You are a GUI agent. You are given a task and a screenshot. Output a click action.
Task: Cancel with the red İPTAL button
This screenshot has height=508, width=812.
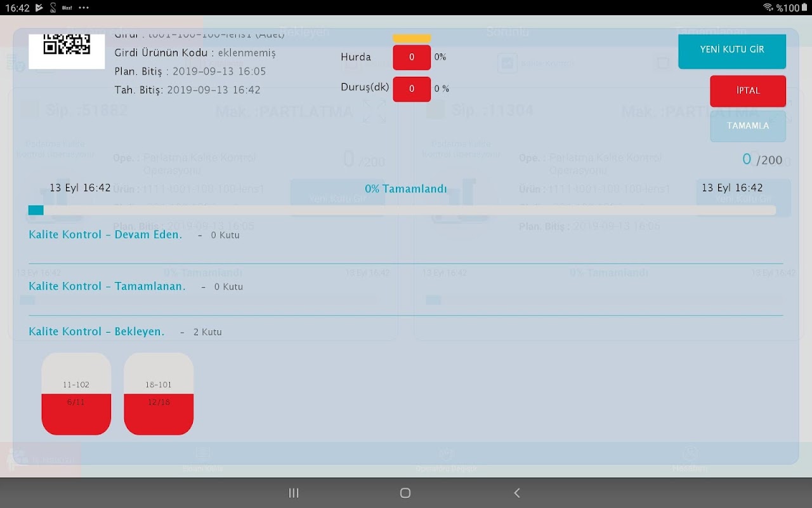748,91
